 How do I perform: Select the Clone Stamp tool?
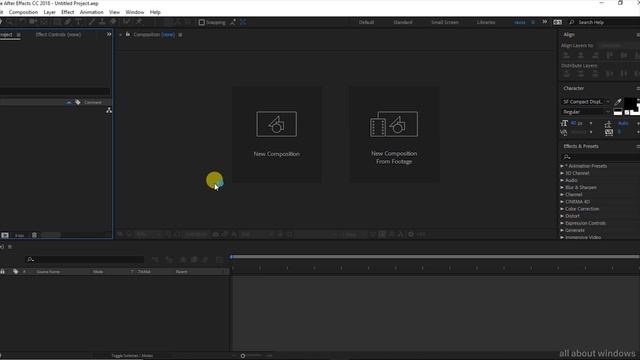click(x=102, y=22)
